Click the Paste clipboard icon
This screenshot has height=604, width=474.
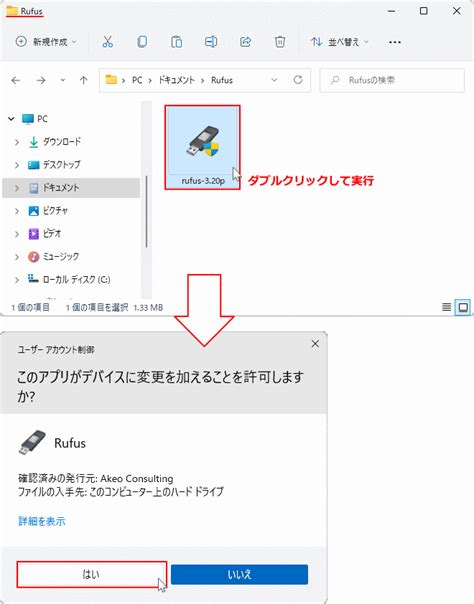tap(176, 42)
